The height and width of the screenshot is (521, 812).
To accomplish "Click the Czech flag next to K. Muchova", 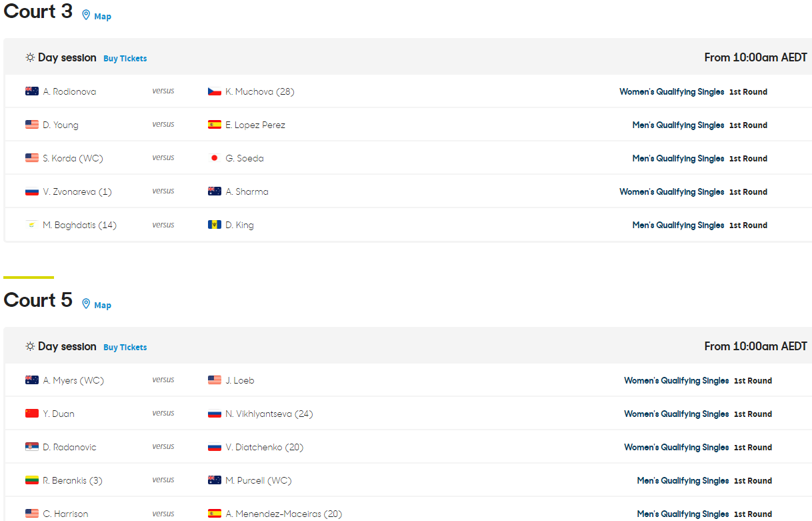I will pos(215,91).
